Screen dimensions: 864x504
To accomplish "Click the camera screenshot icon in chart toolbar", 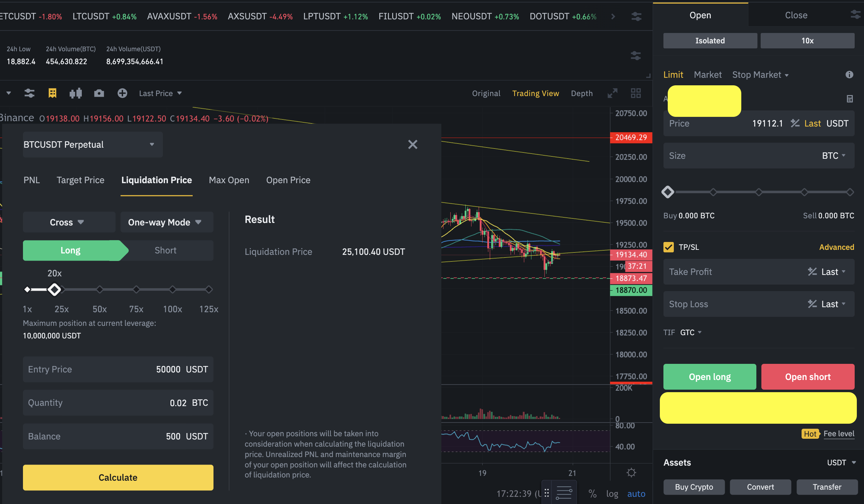I will (99, 94).
